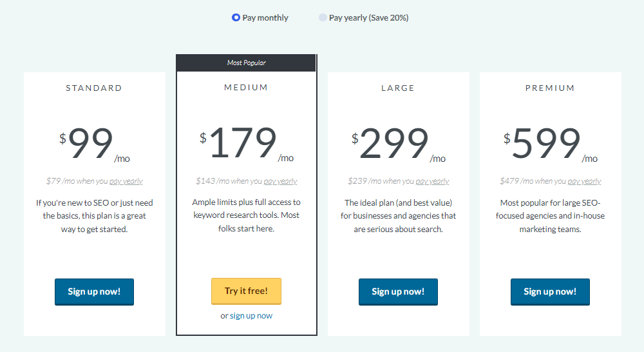Click the $599 /mo price

pyautogui.click(x=551, y=144)
